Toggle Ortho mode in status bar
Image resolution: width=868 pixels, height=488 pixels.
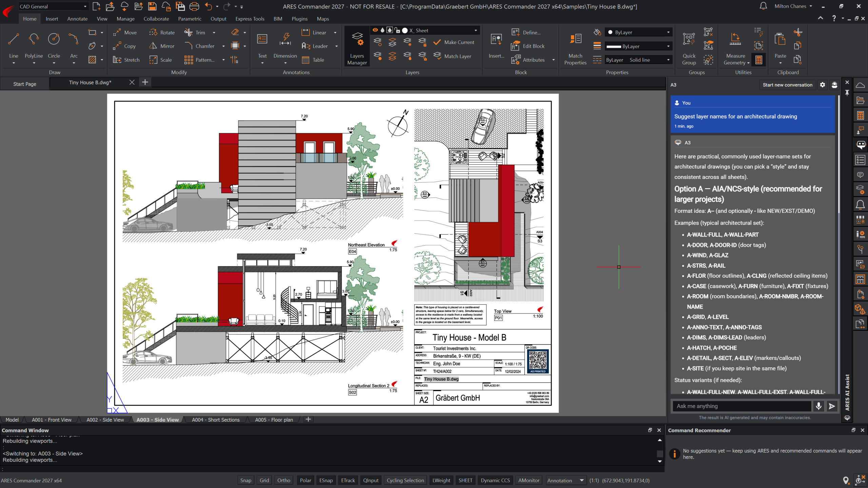coord(283,480)
